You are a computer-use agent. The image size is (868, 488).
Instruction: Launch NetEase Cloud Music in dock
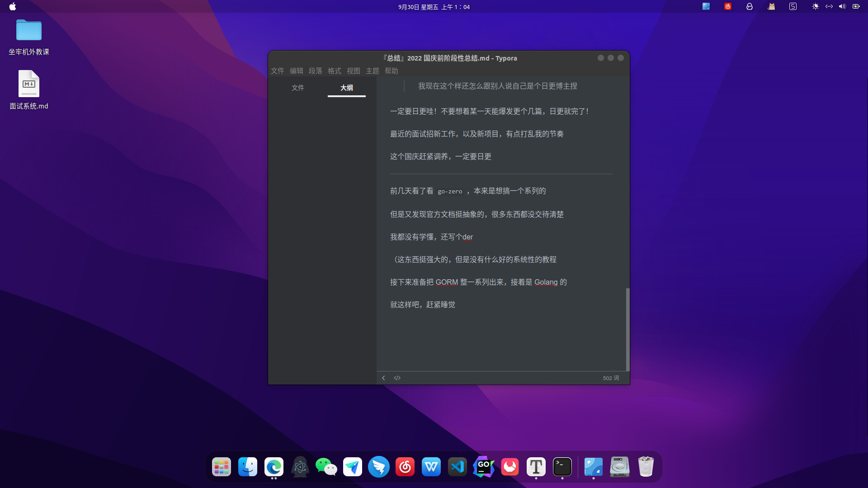click(x=405, y=467)
